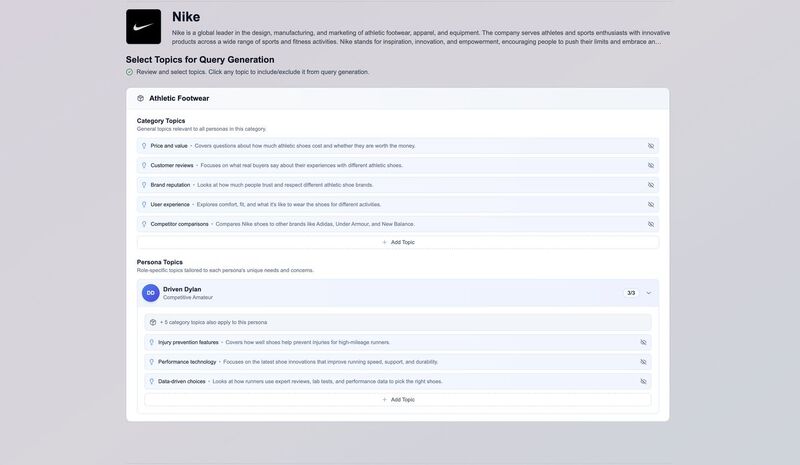Add a topic under Category Topics
Screen dimensions: 800x465
coord(398,242)
